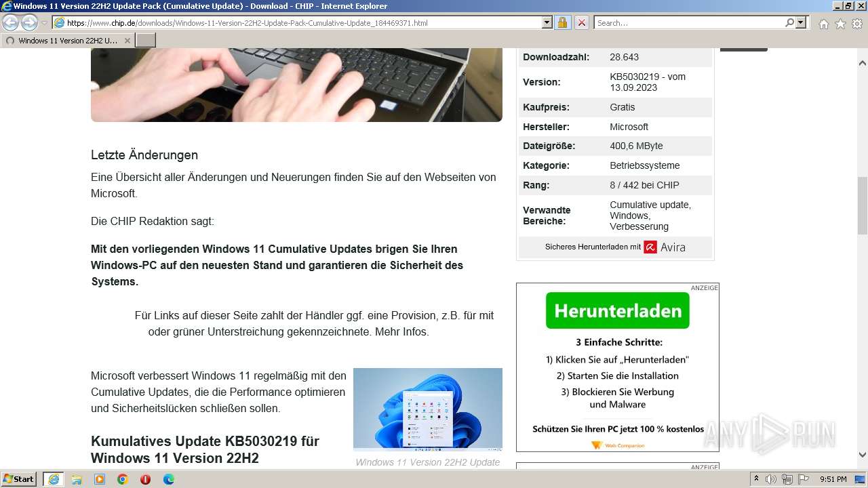Click the 'Mehr Infos.' link
Image resolution: width=868 pixels, height=488 pixels.
pos(401,332)
